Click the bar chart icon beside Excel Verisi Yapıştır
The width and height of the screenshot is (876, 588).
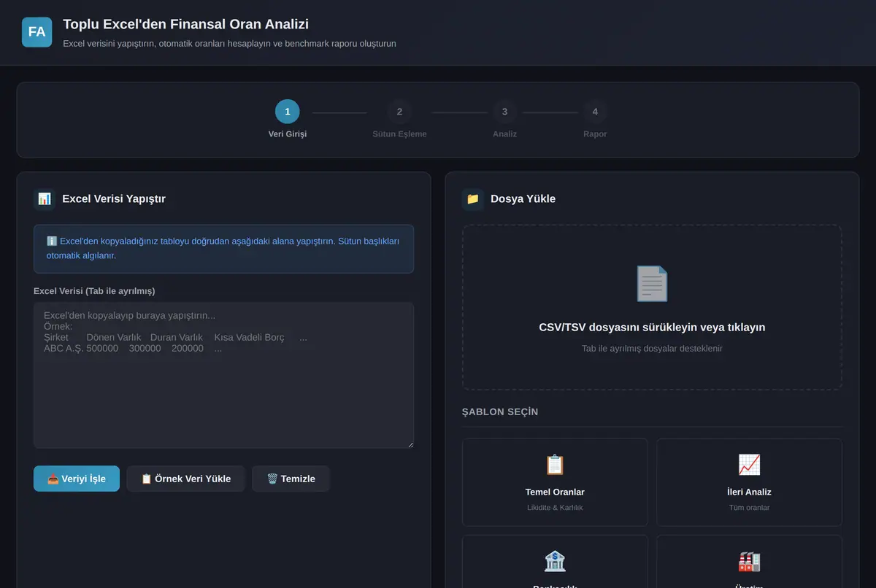click(45, 199)
